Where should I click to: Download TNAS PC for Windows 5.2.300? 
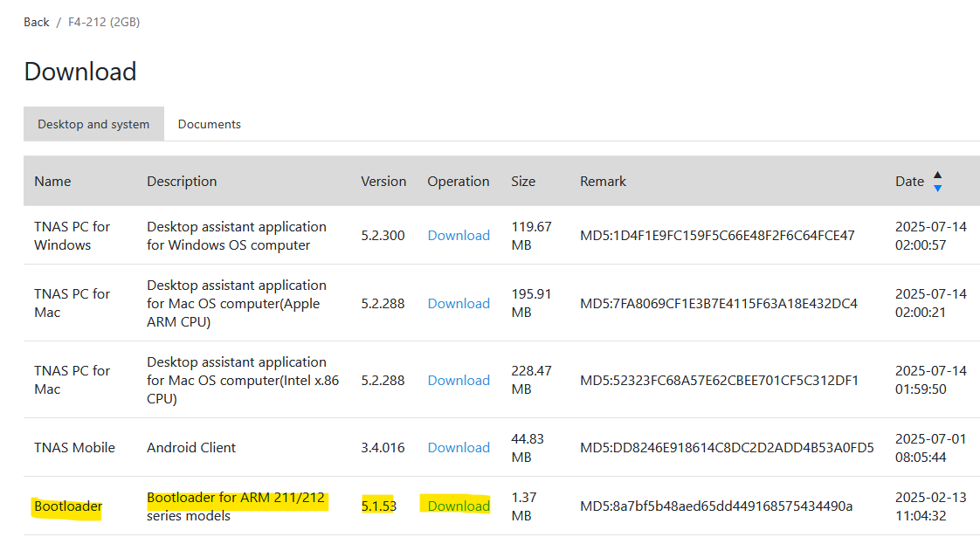(459, 236)
